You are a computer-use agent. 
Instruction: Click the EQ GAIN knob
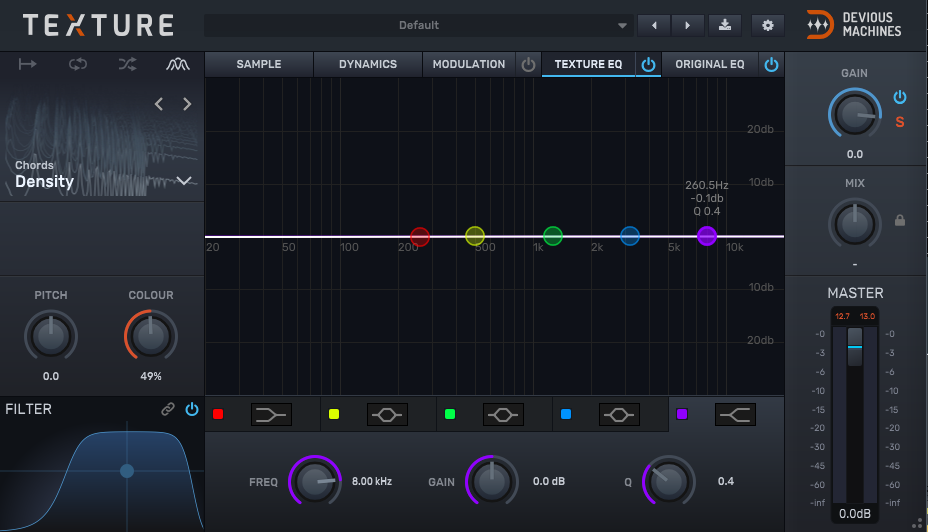pyautogui.click(x=492, y=481)
